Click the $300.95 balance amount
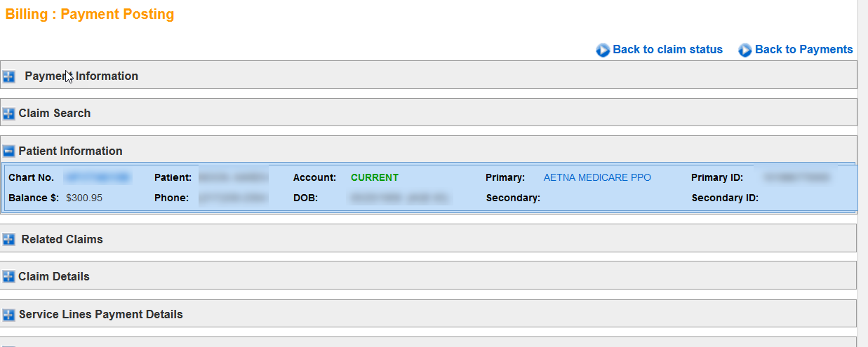 tap(84, 198)
